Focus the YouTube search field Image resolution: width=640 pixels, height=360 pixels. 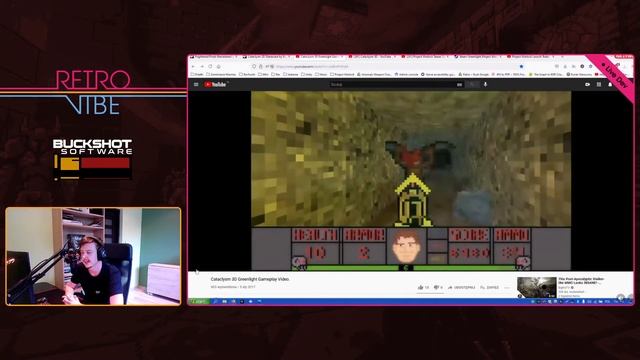click(392, 84)
